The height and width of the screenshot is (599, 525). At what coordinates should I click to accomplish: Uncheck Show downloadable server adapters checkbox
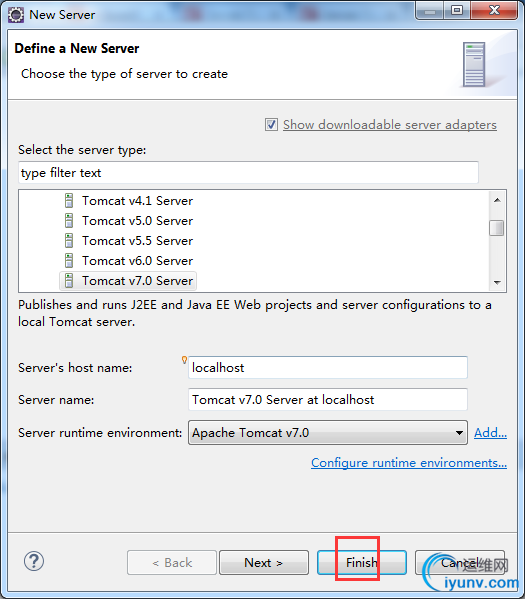click(271, 125)
